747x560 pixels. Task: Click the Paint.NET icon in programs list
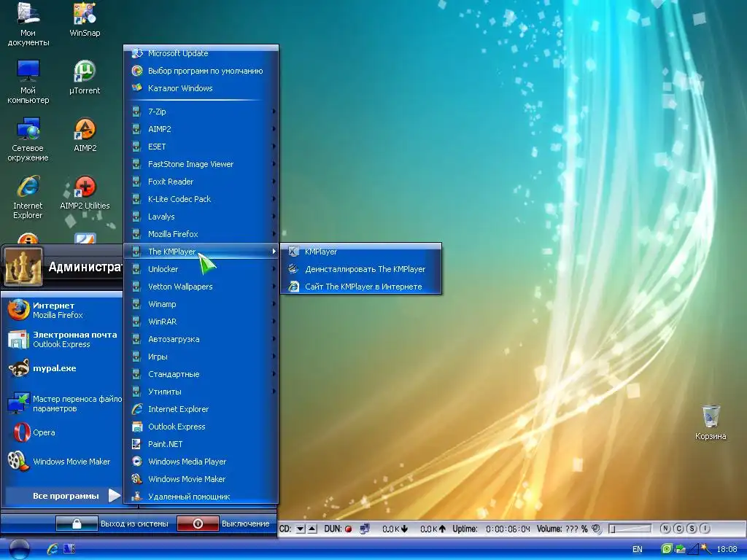click(136, 444)
